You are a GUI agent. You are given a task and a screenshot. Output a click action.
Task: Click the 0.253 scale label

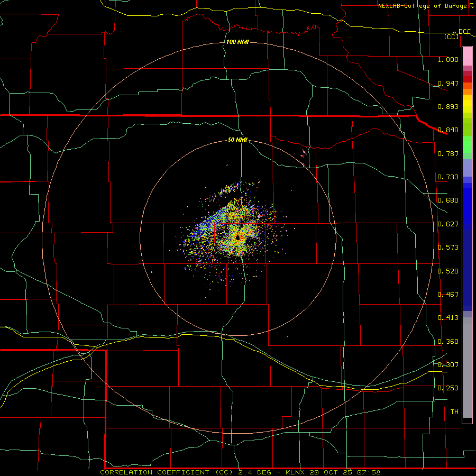[x=448, y=388]
